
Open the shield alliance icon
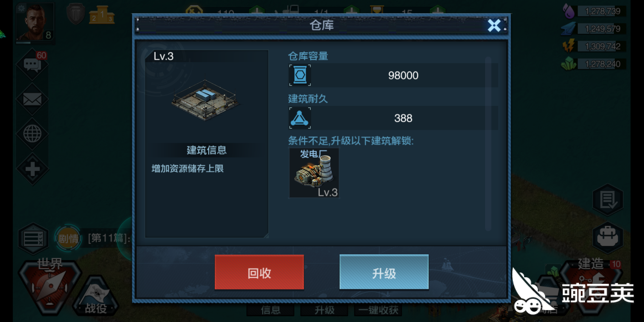(x=75, y=13)
